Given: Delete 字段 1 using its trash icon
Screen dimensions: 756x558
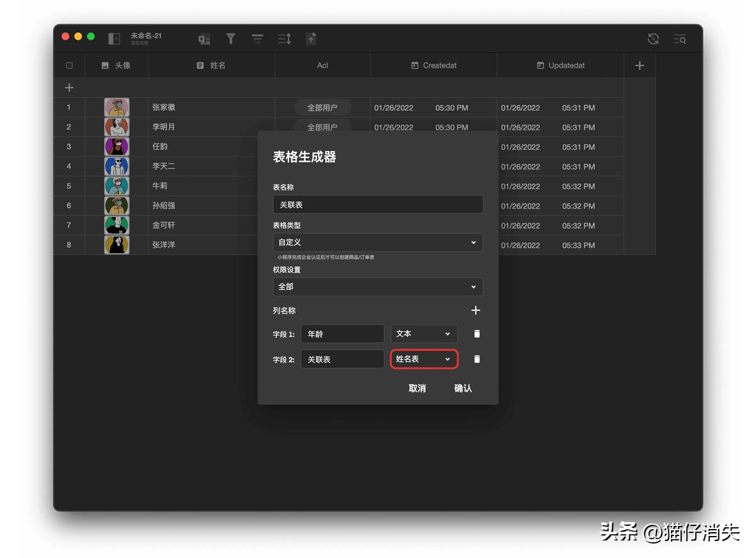Looking at the screenshot, I should point(477,333).
